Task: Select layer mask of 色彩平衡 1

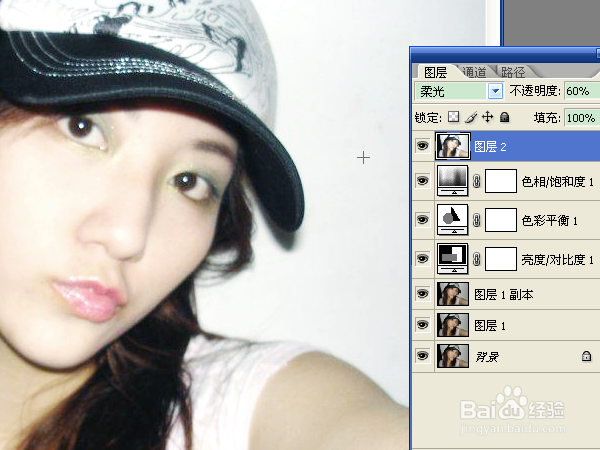Action: 501,220
